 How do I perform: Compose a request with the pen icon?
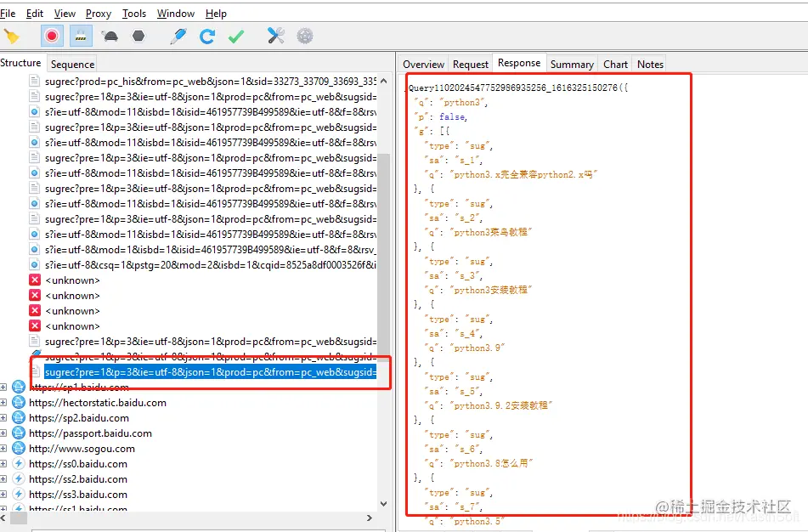[178, 36]
